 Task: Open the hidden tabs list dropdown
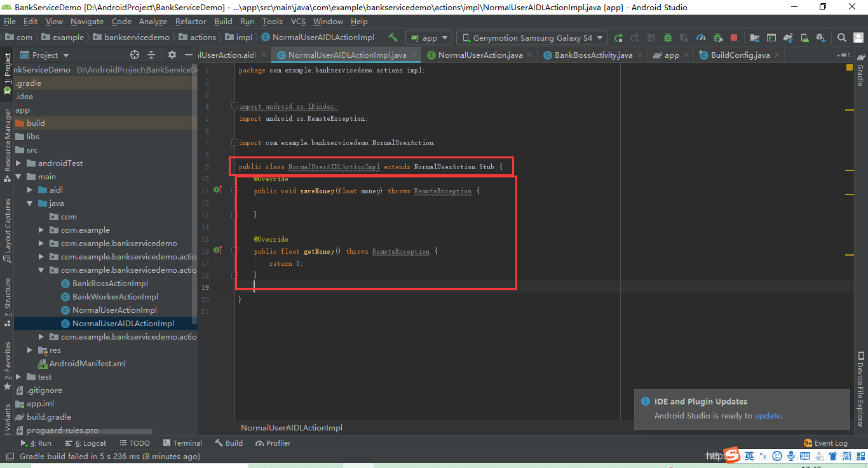click(844, 55)
